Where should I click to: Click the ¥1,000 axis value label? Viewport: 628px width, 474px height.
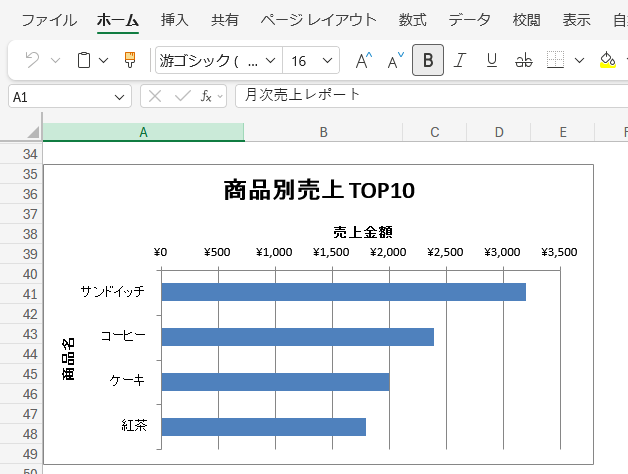(x=274, y=252)
